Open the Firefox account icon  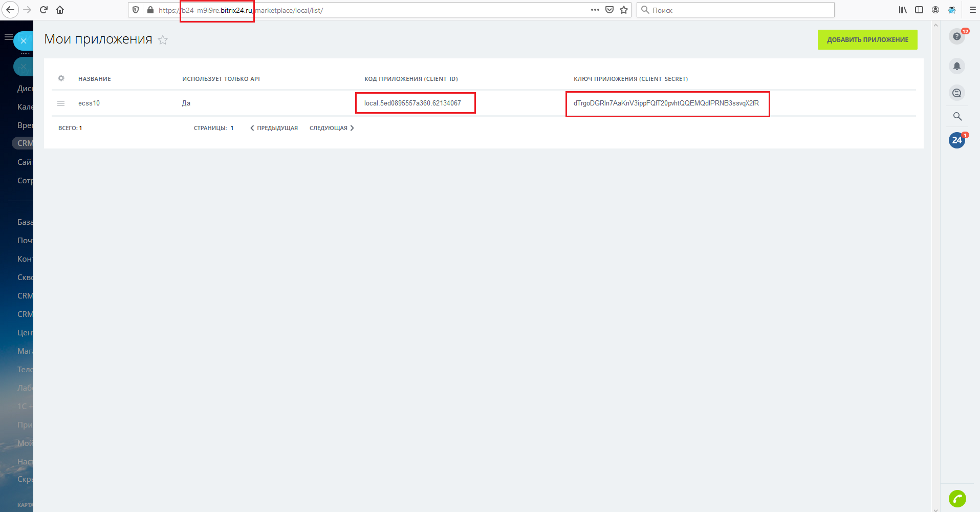pos(935,10)
